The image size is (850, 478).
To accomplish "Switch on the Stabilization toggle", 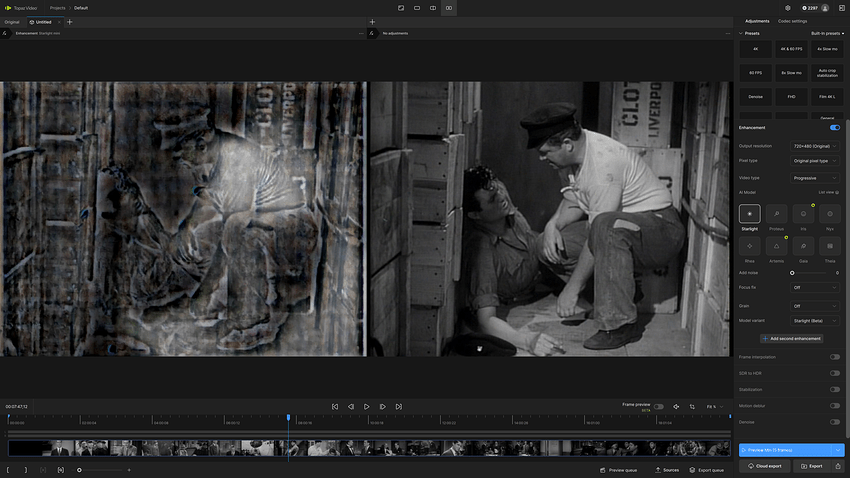I will point(834,389).
